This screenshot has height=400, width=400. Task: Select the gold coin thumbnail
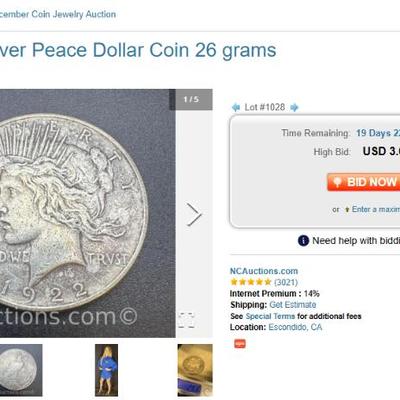click(x=195, y=370)
